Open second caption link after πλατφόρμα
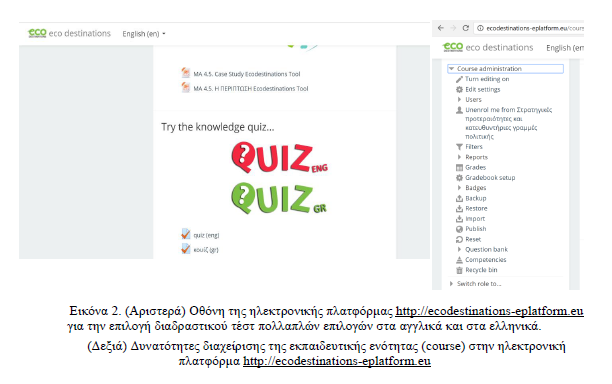Viewport: 612px width, 384px height. click(337, 361)
